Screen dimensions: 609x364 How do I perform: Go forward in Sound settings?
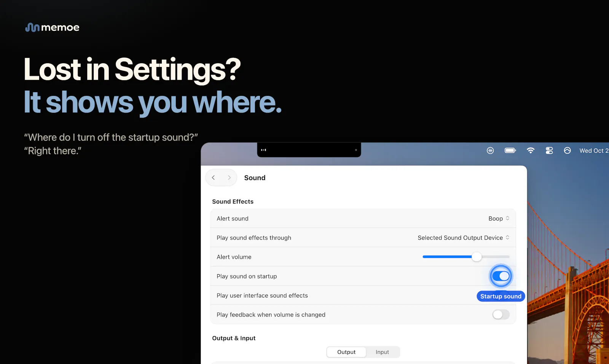[x=229, y=178]
